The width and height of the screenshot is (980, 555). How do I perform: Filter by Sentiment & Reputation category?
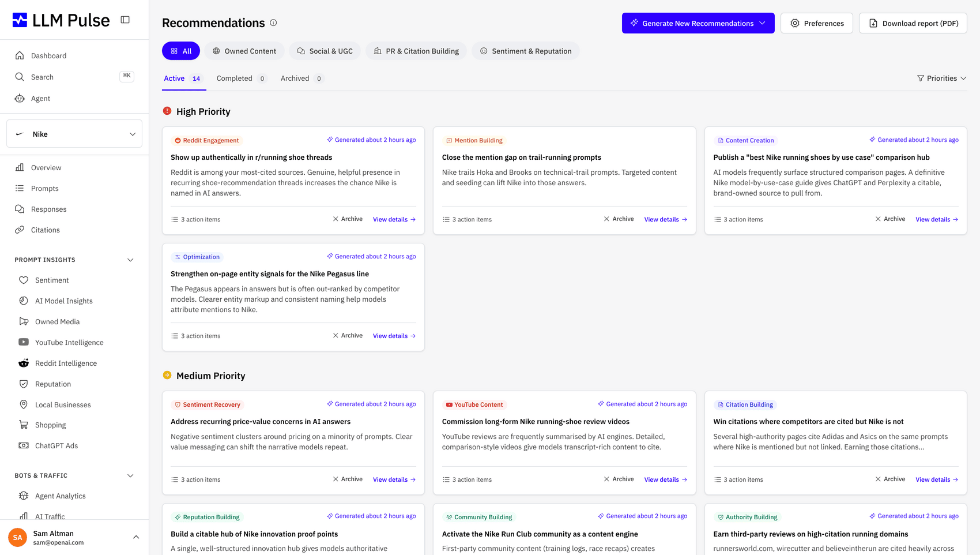(526, 51)
